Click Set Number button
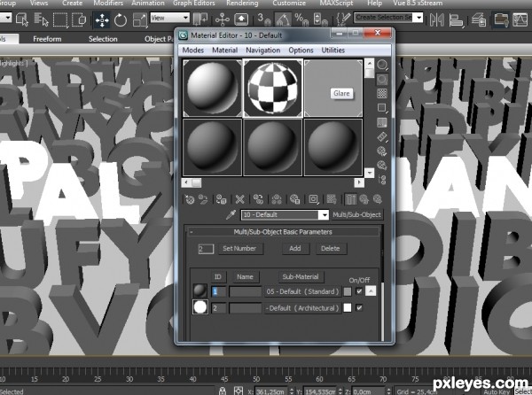The image size is (532, 395). tap(239, 248)
